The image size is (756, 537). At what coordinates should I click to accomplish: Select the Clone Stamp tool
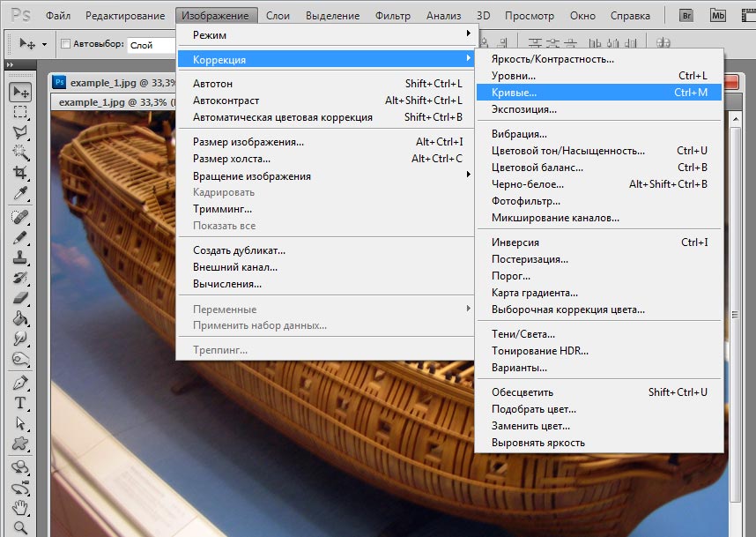tap(20, 258)
